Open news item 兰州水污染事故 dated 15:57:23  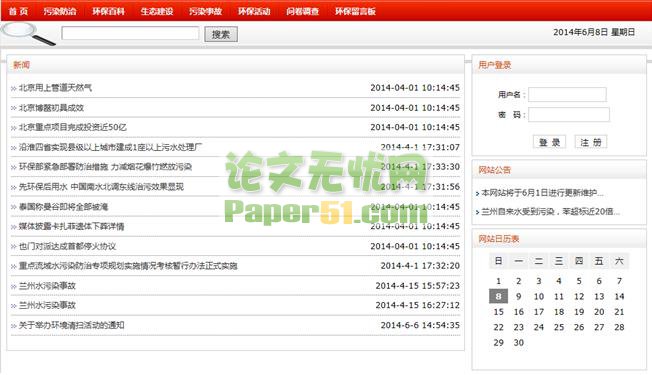click(47, 286)
